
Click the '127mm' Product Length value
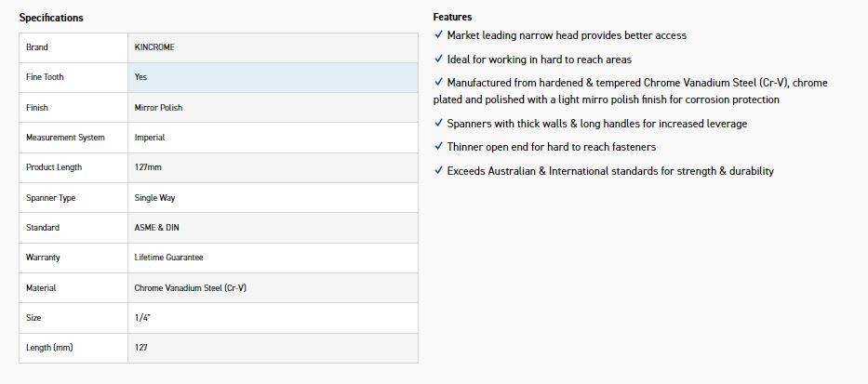[x=148, y=167]
